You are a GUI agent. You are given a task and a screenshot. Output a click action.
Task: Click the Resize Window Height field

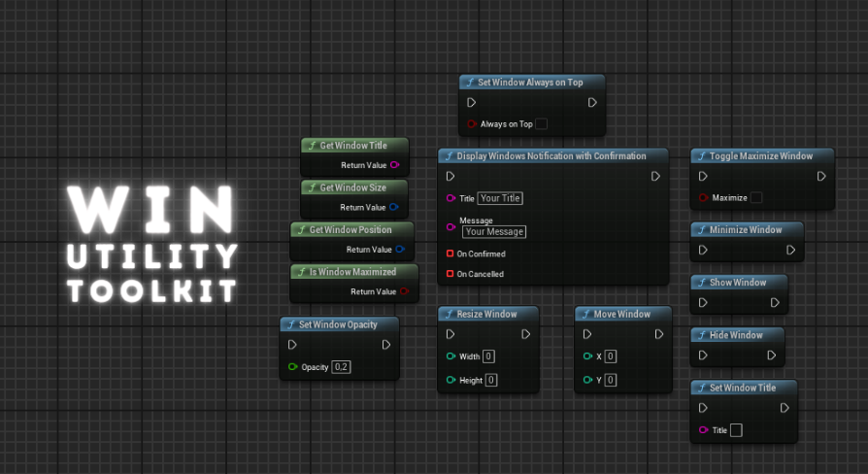491,380
